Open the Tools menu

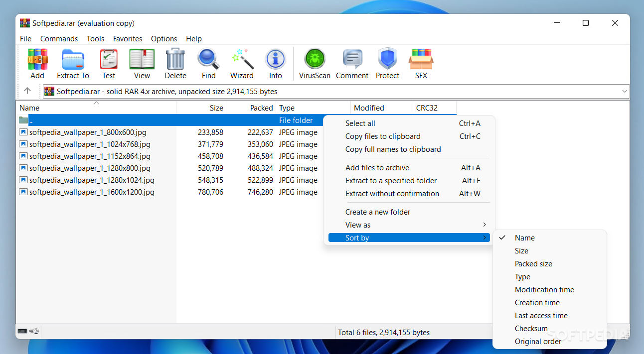(95, 38)
